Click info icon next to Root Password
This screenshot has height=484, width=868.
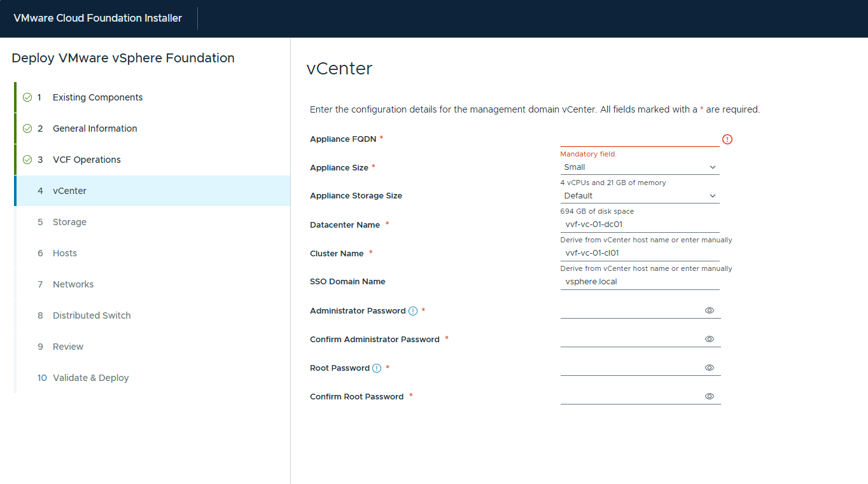click(377, 368)
